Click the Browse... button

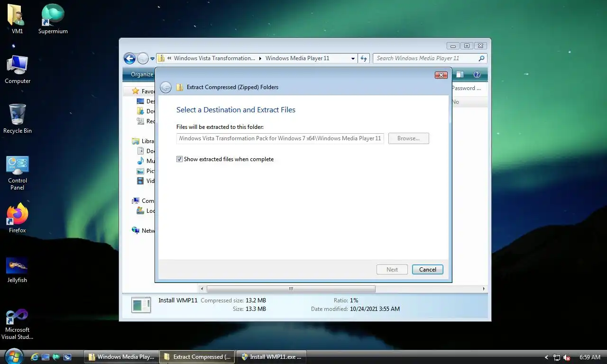pos(408,138)
